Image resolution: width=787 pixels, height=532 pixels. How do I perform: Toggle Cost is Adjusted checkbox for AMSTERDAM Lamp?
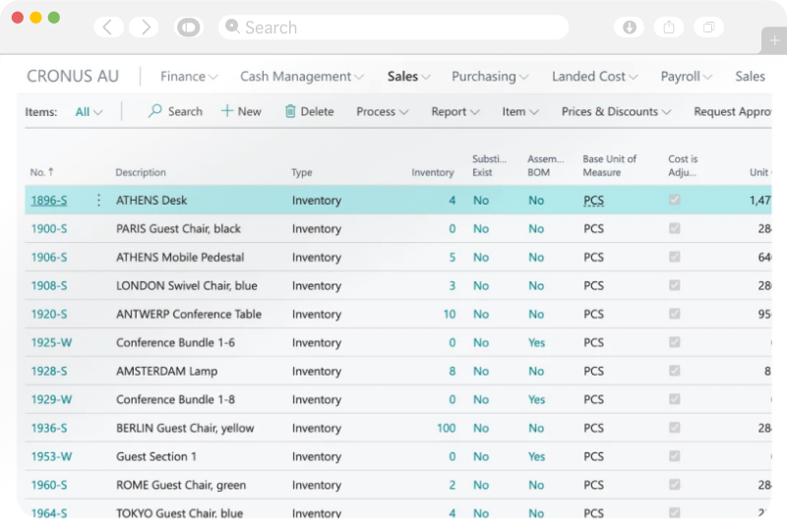click(674, 371)
